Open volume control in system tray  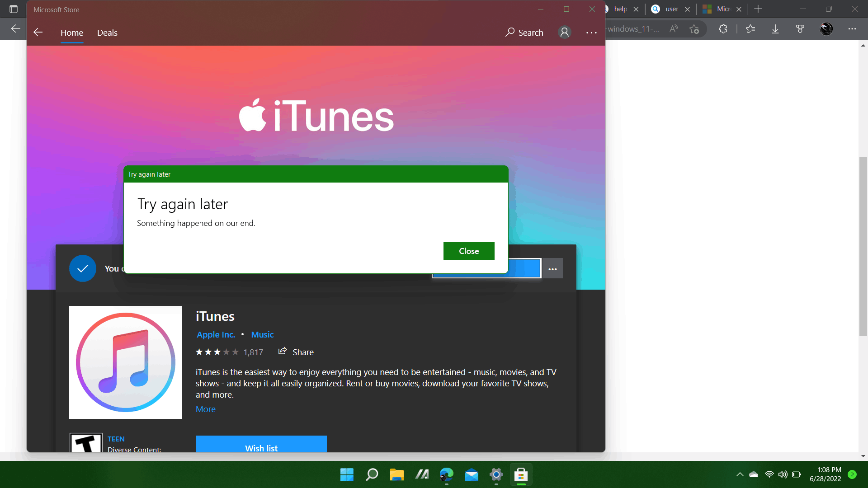click(783, 474)
